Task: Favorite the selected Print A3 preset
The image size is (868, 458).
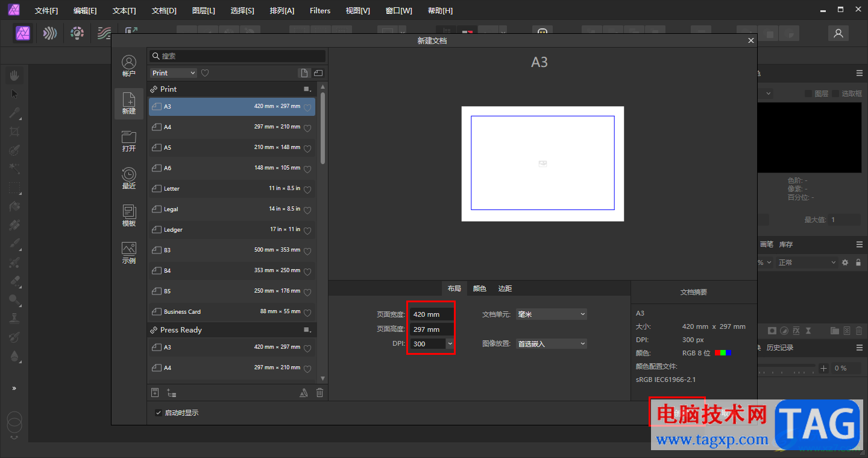Action: click(x=307, y=108)
